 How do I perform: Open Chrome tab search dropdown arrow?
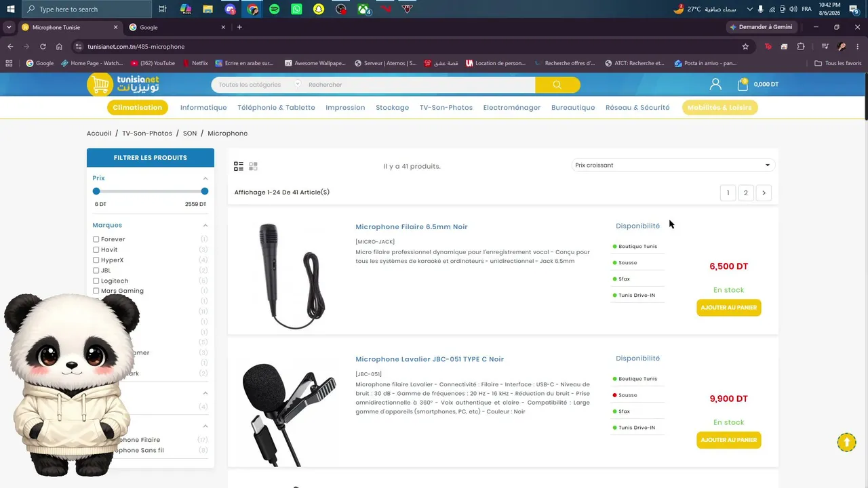tap(9, 27)
